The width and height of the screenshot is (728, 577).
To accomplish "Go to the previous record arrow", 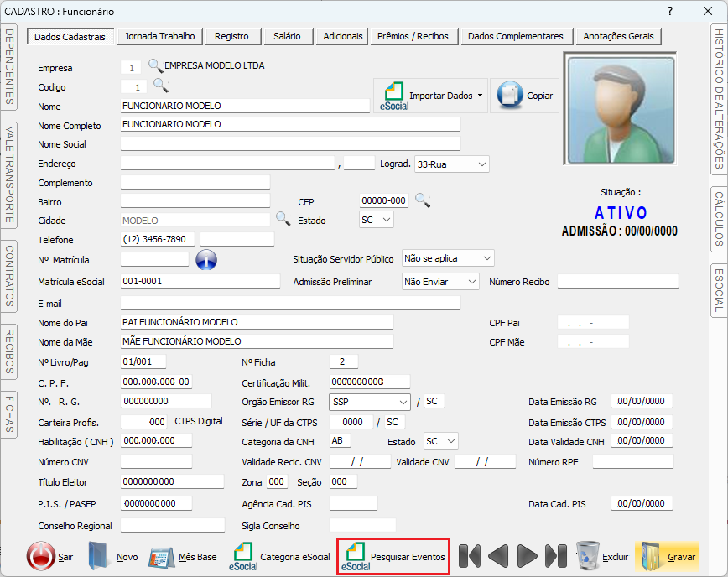I will pos(498,556).
